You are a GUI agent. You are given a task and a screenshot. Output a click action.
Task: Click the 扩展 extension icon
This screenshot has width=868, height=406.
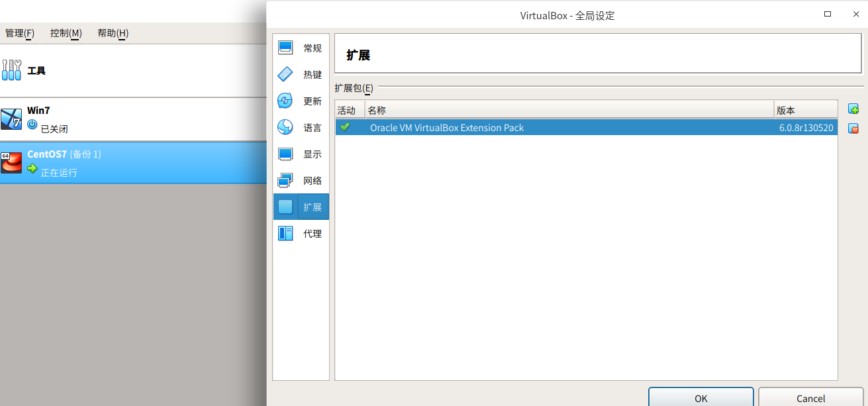tap(285, 207)
